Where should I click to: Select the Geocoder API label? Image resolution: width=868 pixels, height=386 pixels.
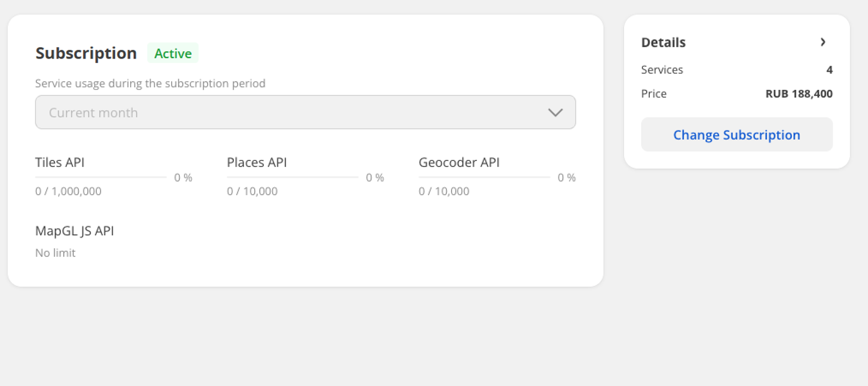459,163
